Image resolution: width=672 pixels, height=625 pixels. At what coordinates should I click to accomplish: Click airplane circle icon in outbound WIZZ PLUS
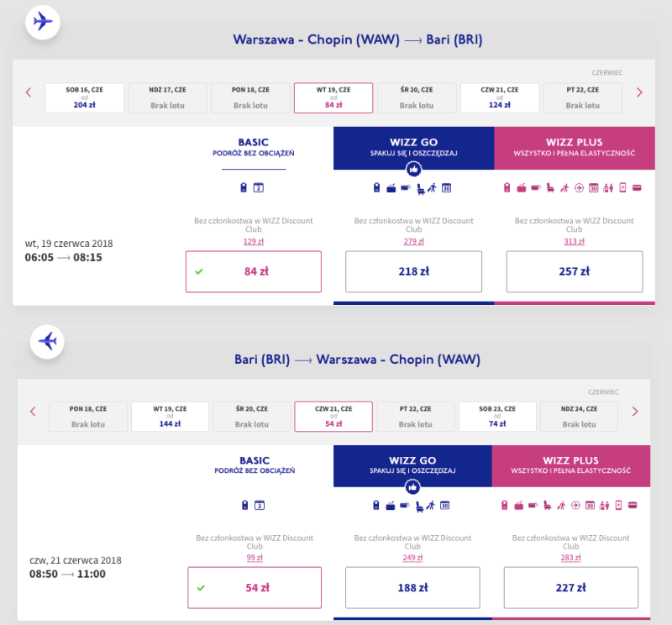click(x=579, y=188)
